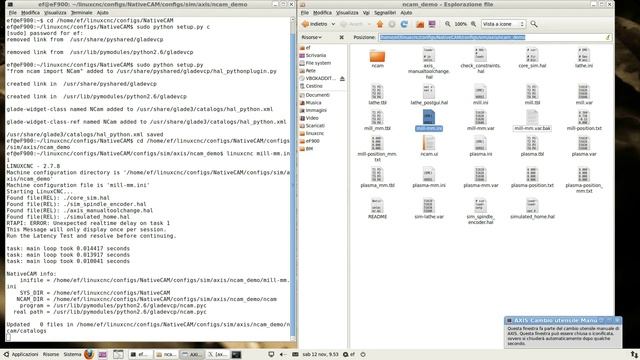Open the Sistema panel menu
Screen dimensions: 640x360
point(72,354)
